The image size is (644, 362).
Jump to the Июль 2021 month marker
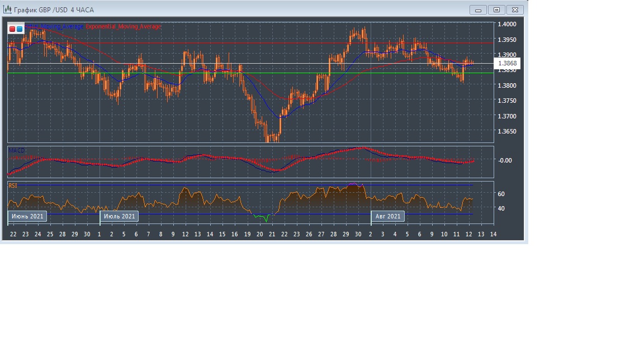point(119,216)
